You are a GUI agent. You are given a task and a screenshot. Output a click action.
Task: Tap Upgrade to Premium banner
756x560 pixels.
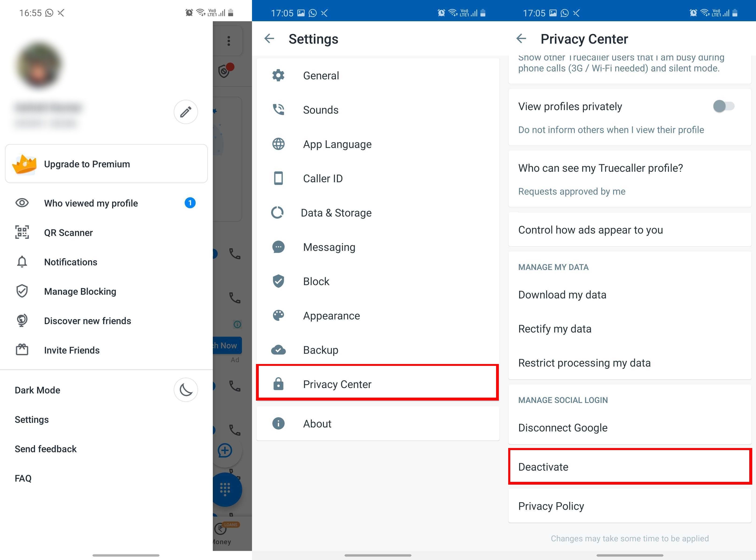pos(106,164)
